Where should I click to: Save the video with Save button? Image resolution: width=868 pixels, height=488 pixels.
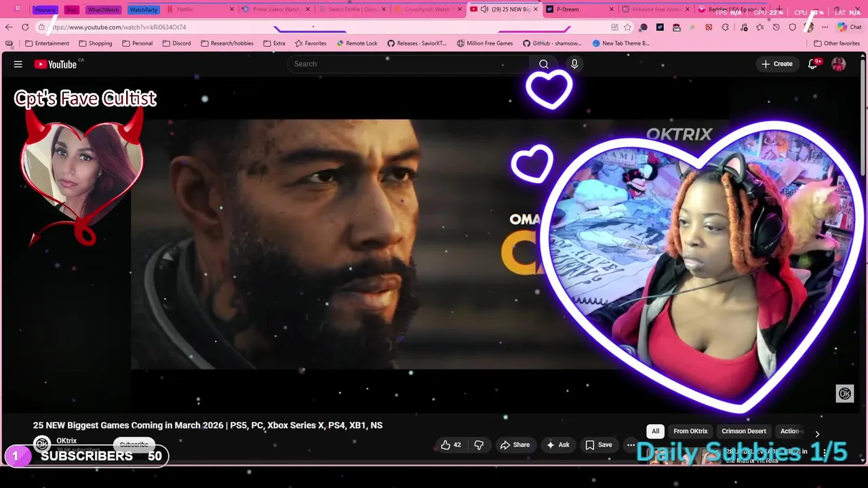click(599, 445)
